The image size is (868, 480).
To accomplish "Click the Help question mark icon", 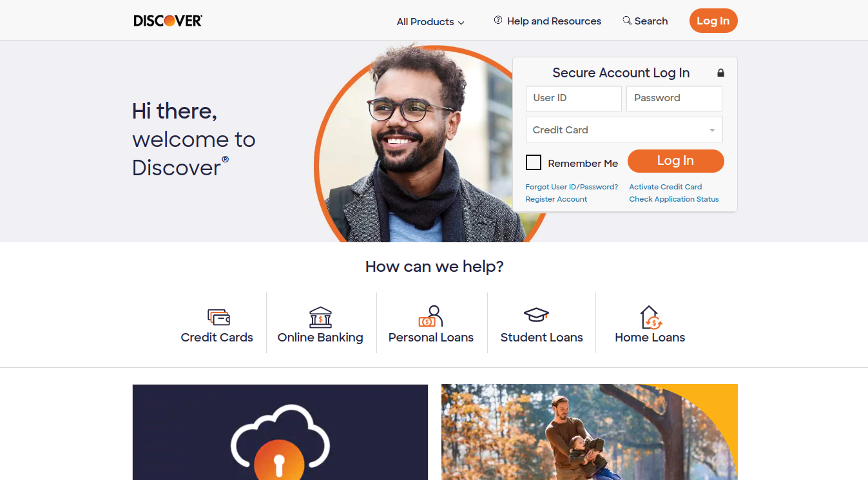I will click(x=498, y=21).
